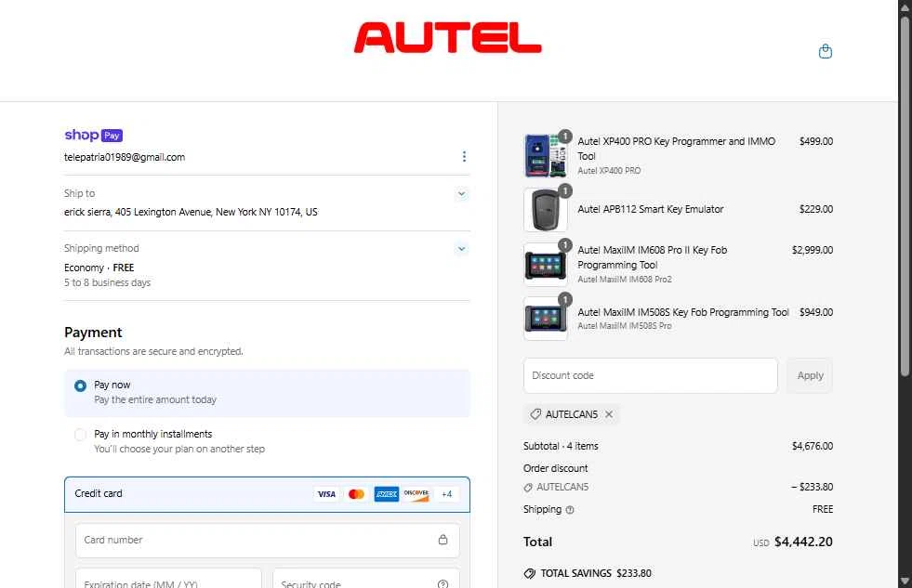Screen dimensions: 912x588
Task: Click the Shipping info help icon
Action: coord(570,510)
